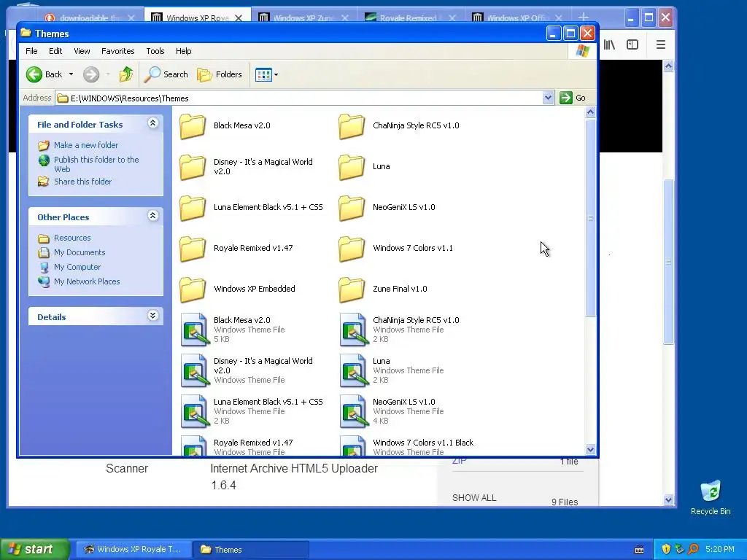Switch to Windows XP Zune browser tab
Viewport: 747px width, 560px height.
point(304,17)
